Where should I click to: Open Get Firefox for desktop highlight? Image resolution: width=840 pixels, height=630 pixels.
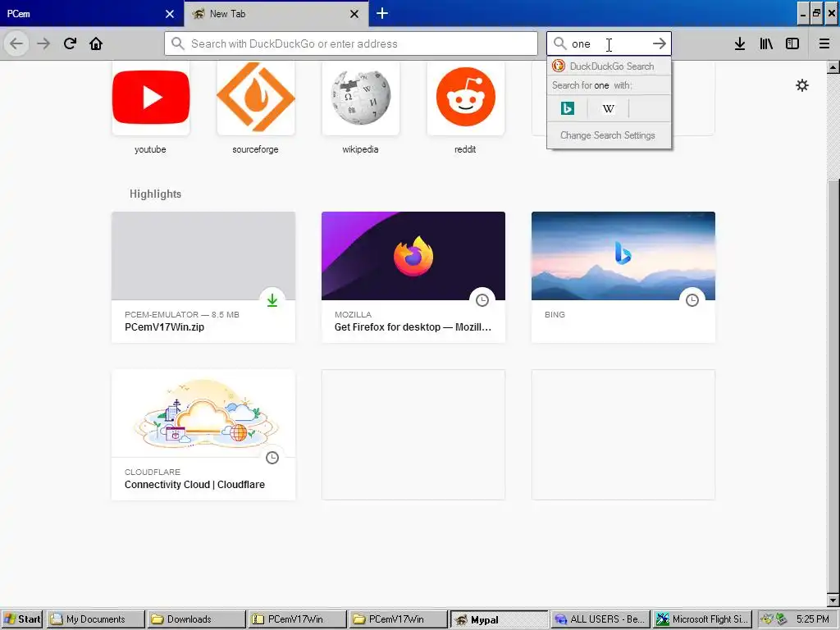pyautogui.click(x=413, y=277)
